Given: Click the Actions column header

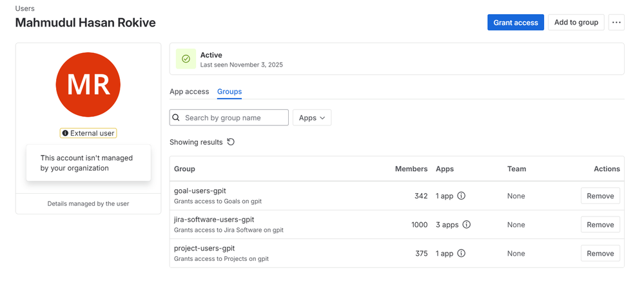Looking at the screenshot, I should point(607,169).
